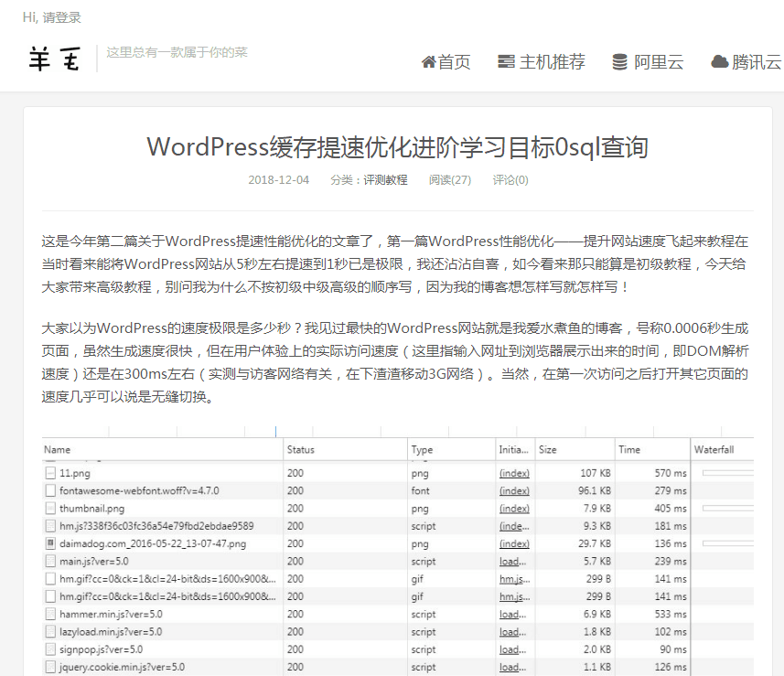Select hm.js?338f36c03fc36a54e79fbd2ebdae9589 entry
Viewport: 784px width, 676px height.
pyautogui.click(x=156, y=526)
